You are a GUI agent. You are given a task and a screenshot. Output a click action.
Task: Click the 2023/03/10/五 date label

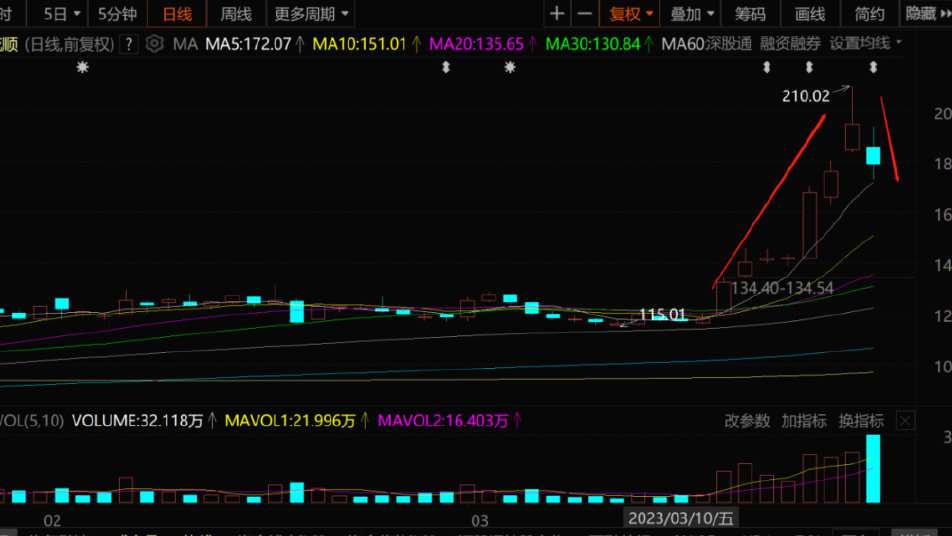click(681, 518)
